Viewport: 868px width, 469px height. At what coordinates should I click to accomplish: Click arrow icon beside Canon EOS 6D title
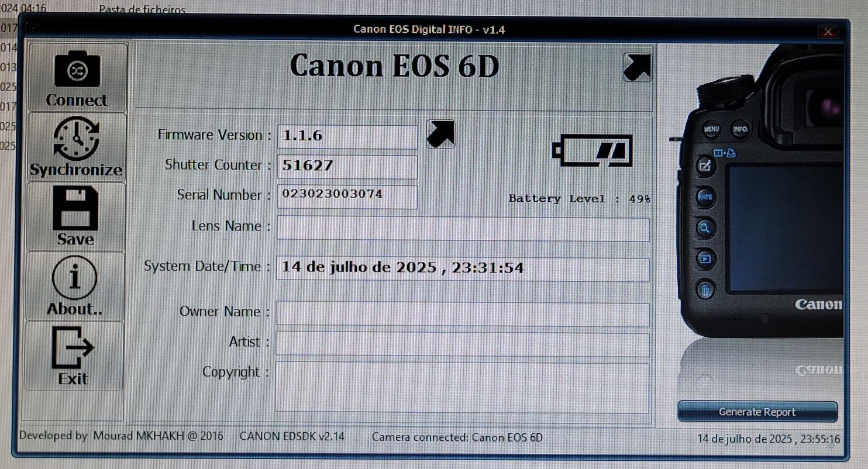click(x=637, y=67)
